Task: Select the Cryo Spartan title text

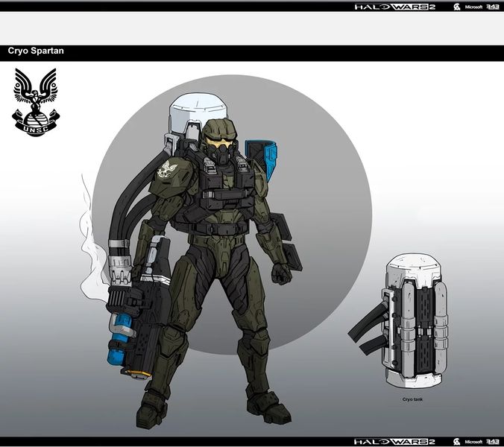Action: point(36,53)
